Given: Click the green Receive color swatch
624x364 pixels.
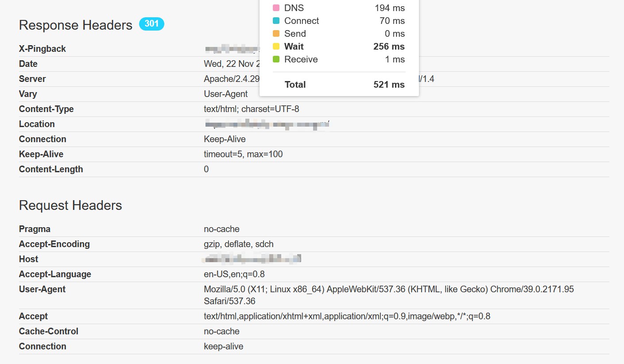Looking at the screenshot, I should 276,59.
